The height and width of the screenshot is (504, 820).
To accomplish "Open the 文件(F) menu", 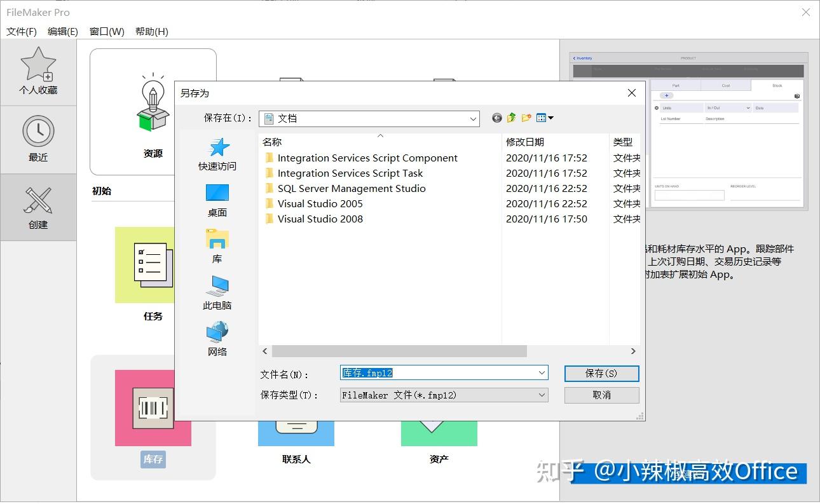I will coord(20,31).
